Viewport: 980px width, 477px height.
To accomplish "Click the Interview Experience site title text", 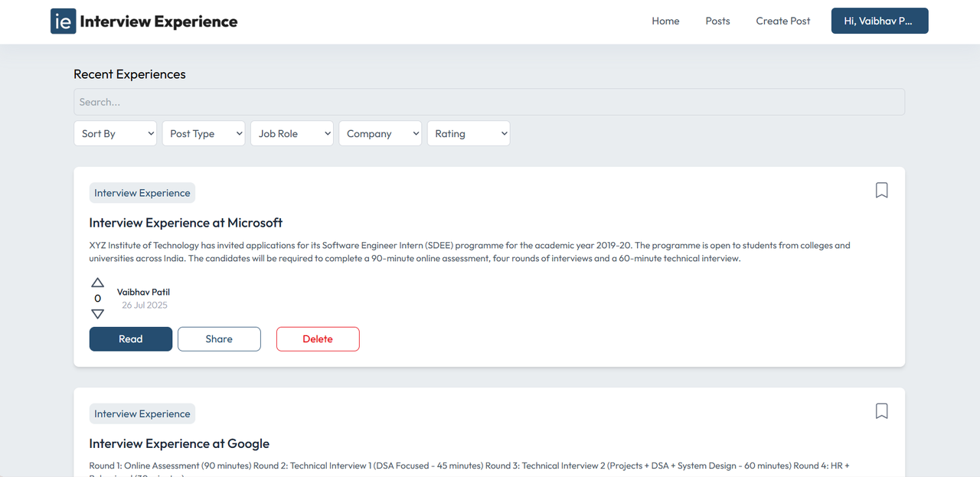I will tap(158, 21).
